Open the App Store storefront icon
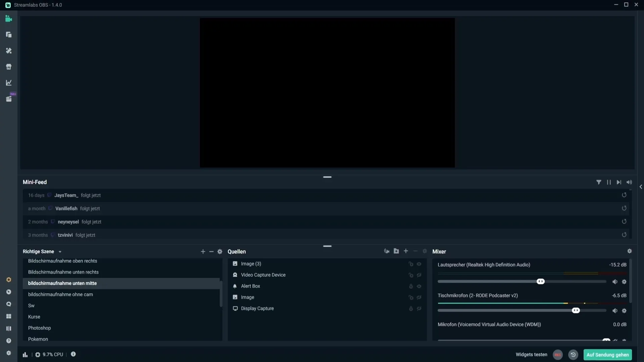 (x=9, y=67)
